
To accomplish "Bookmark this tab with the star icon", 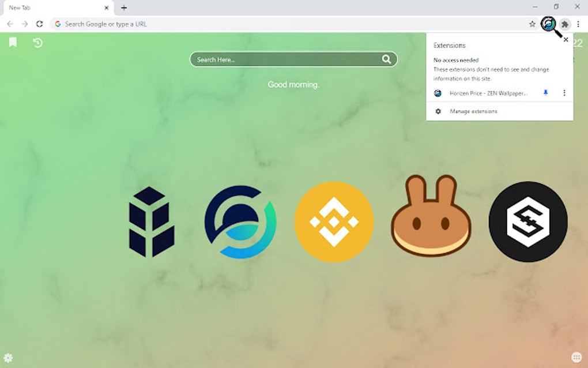I will [532, 24].
